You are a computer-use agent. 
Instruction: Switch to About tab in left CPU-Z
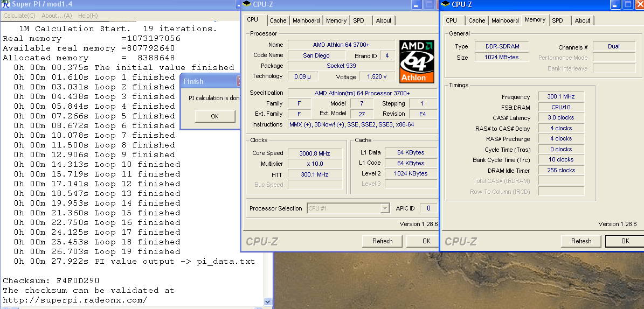[x=384, y=20]
